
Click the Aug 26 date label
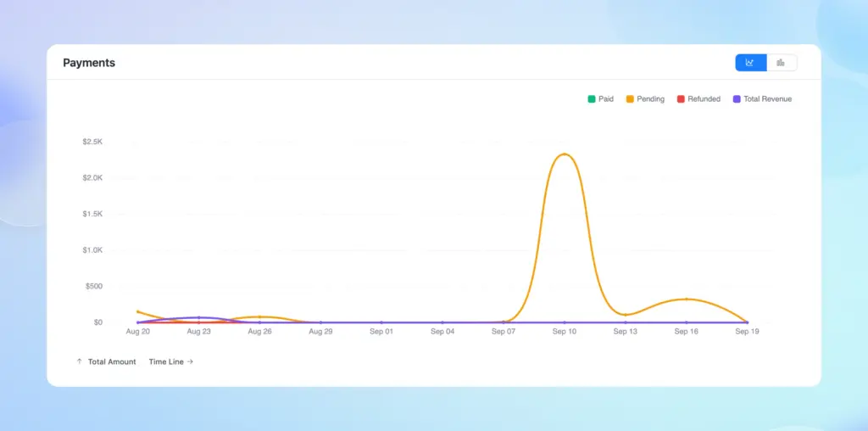259,332
